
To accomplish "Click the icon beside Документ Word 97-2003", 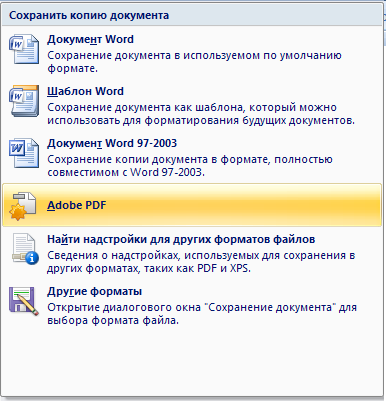I will [x=24, y=153].
